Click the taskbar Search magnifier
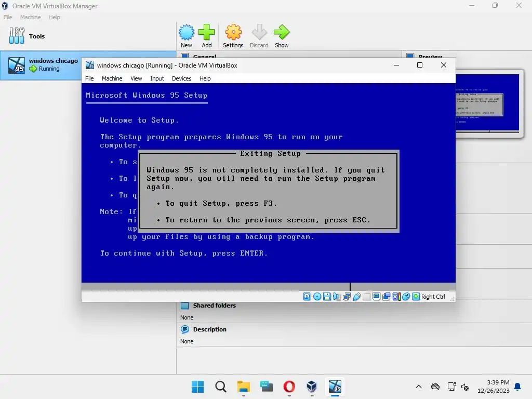Viewport: 532px width, 399px height. click(x=220, y=387)
